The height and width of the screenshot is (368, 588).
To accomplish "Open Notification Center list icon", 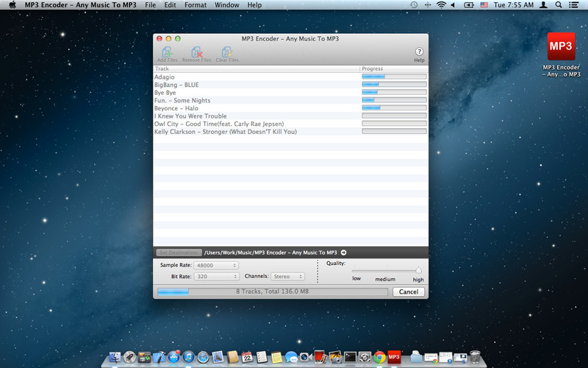I will coord(573,5).
